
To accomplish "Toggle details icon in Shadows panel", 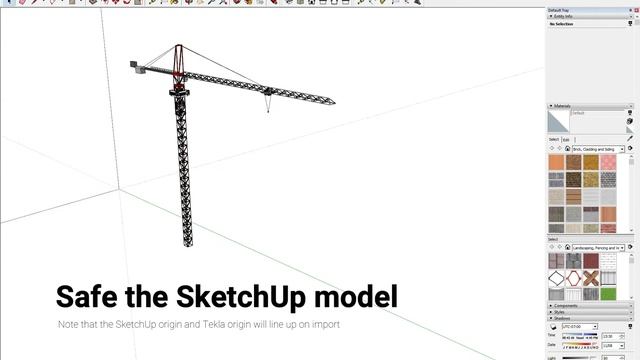I will point(630,326).
